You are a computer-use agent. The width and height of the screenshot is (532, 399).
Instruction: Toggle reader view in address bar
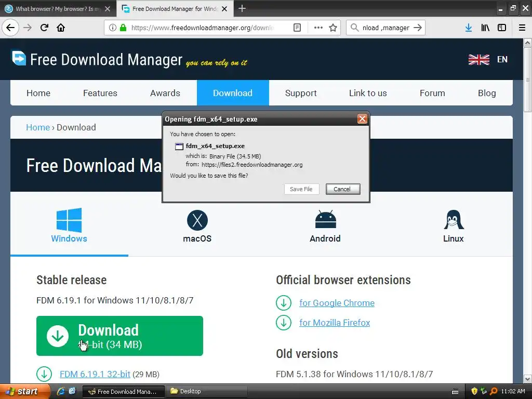pyautogui.click(x=297, y=28)
